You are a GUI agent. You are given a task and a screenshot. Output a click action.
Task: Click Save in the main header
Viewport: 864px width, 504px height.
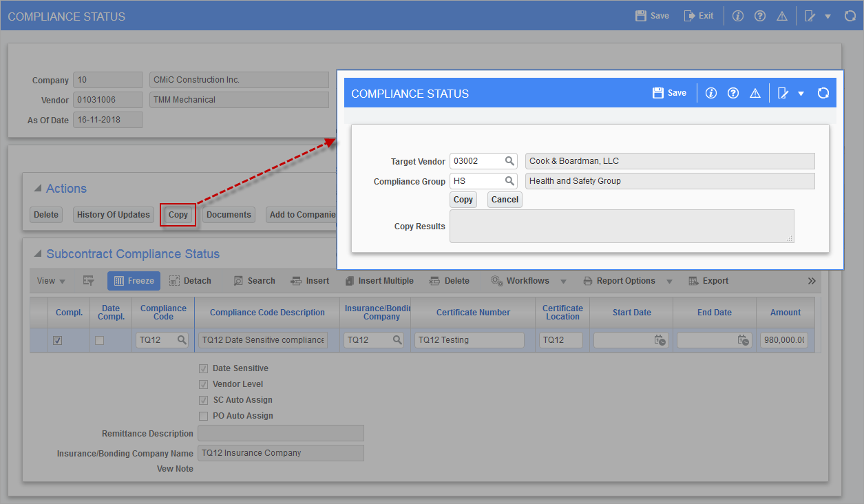(651, 15)
